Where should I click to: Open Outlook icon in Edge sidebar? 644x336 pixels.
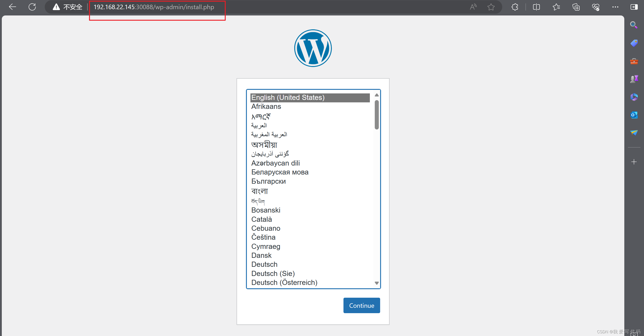(x=634, y=115)
